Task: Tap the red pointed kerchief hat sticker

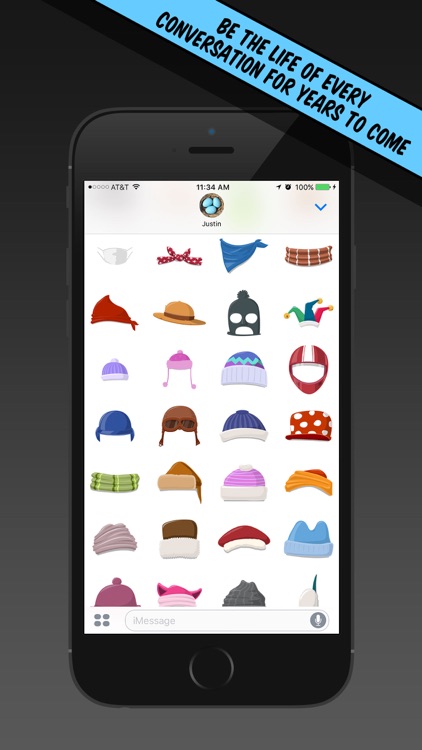Action: click(114, 312)
